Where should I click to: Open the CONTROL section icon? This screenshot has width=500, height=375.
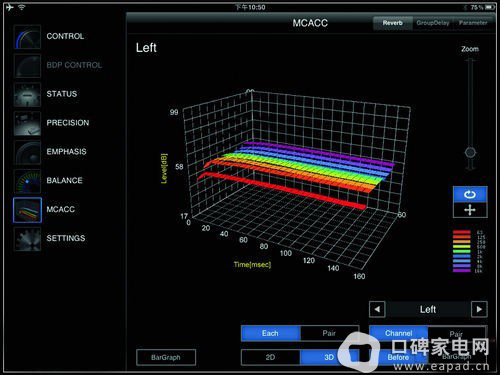click(27, 36)
